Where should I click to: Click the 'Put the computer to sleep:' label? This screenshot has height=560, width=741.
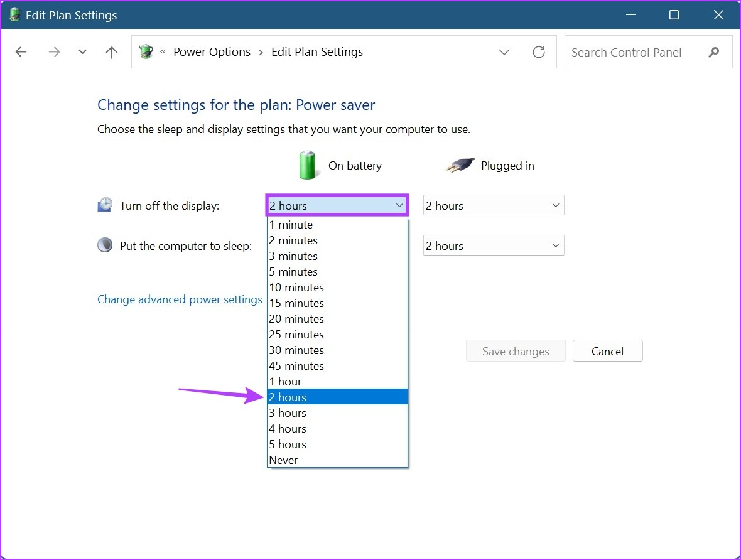[x=186, y=246]
